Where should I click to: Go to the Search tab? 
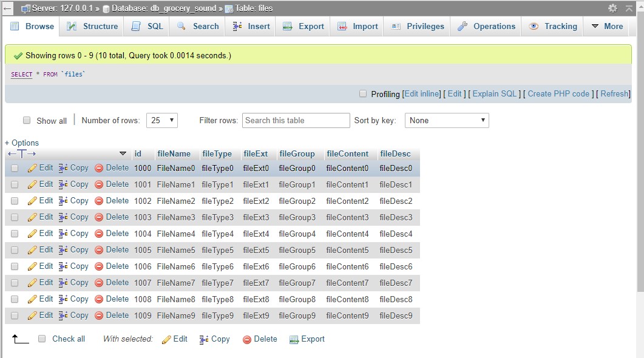(198, 26)
